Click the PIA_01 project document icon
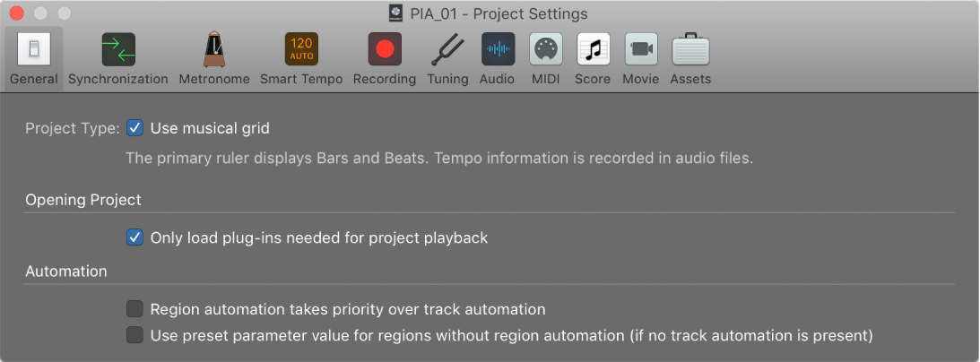 [x=395, y=13]
